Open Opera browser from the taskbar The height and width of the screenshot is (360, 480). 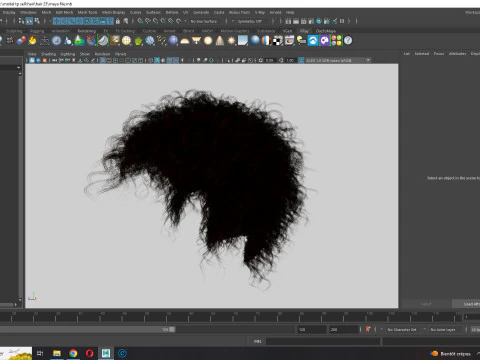pyautogui.click(x=89, y=353)
